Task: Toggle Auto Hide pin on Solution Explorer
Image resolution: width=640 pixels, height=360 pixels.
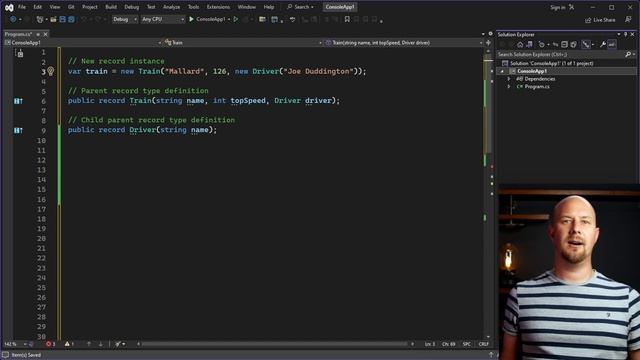Action: [625, 34]
